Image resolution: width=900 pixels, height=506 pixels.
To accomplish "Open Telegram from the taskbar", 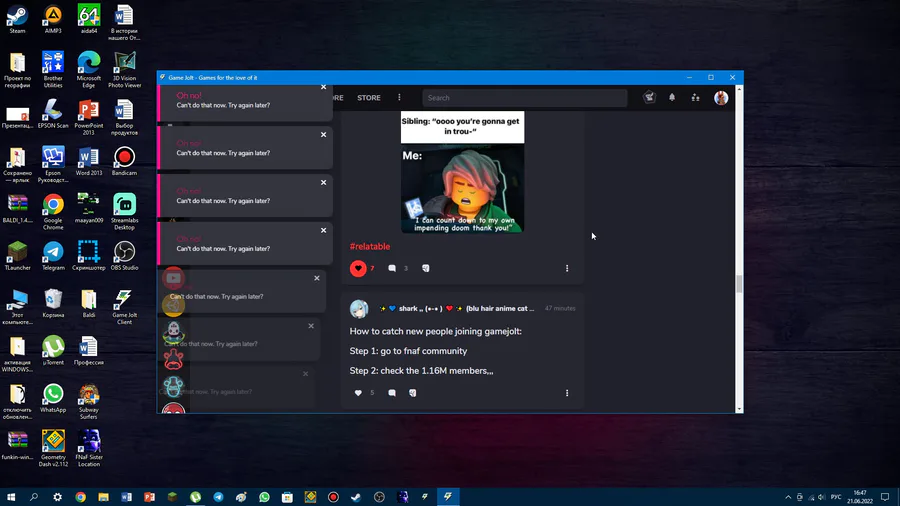I will 218,497.
